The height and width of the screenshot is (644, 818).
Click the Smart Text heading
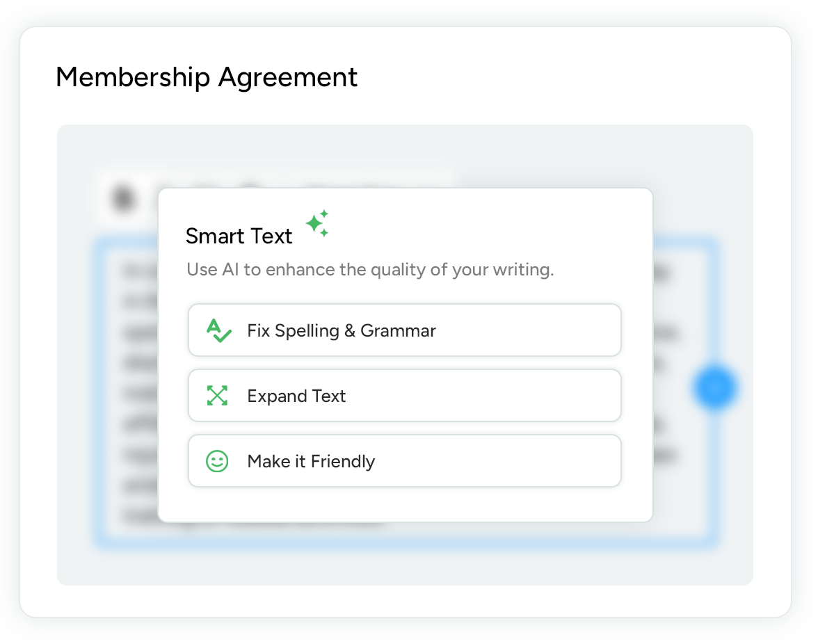239,236
